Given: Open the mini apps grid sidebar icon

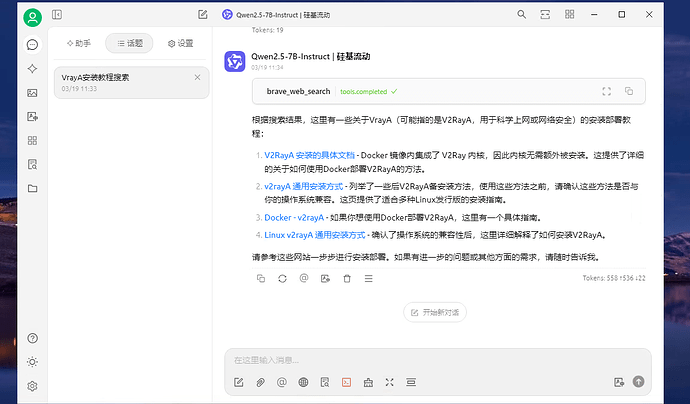Looking at the screenshot, I should coord(32,140).
